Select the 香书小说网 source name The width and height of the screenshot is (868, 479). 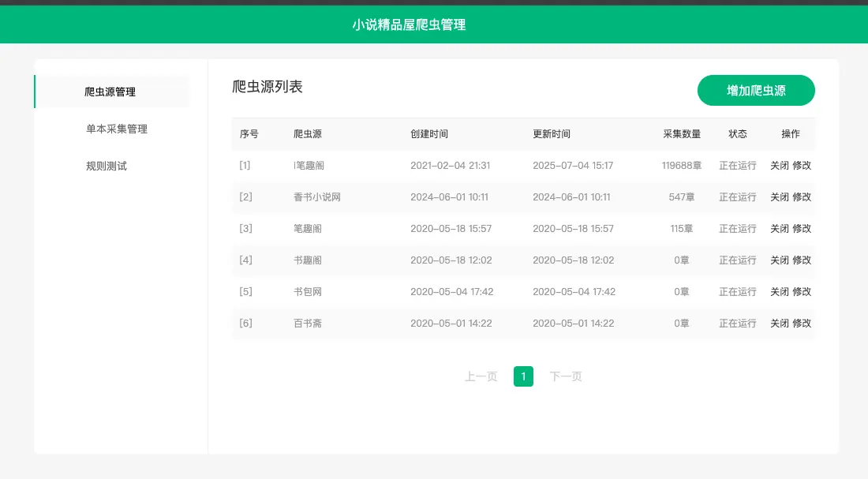point(317,197)
